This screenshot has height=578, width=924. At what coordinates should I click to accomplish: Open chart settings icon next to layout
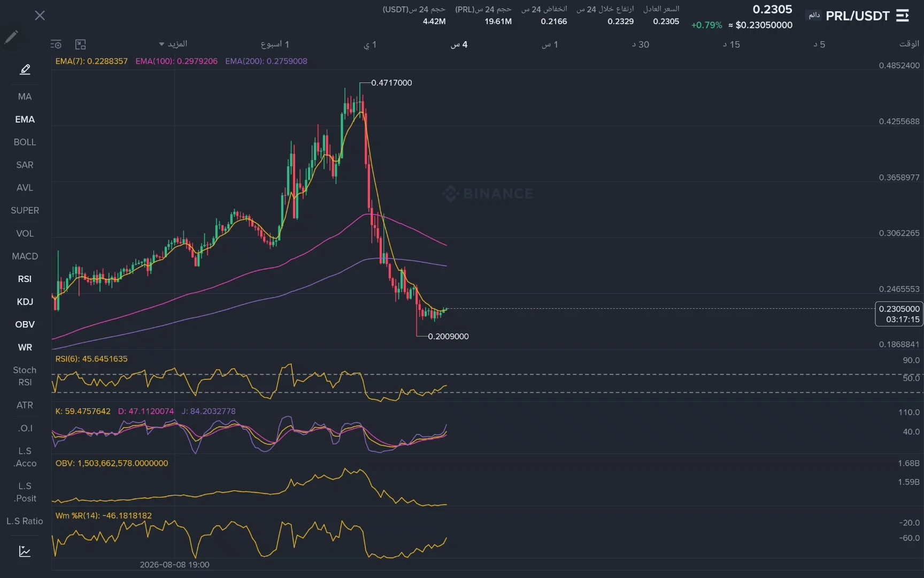[x=56, y=44]
